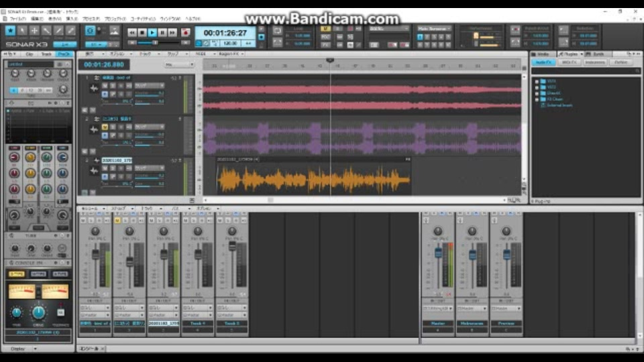Expand the VST2 tree node
Image resolution: width=644 pixels, height=362 pixels.
(x=537, y=87)
